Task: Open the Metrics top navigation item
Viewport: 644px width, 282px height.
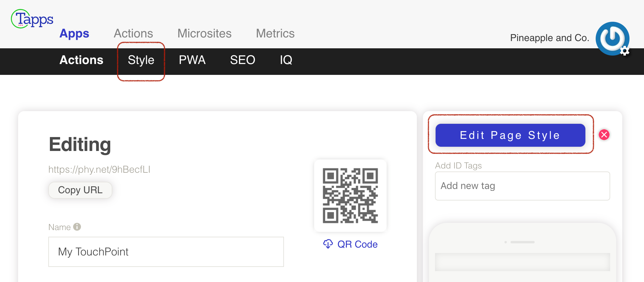Action: click(275, 34)
